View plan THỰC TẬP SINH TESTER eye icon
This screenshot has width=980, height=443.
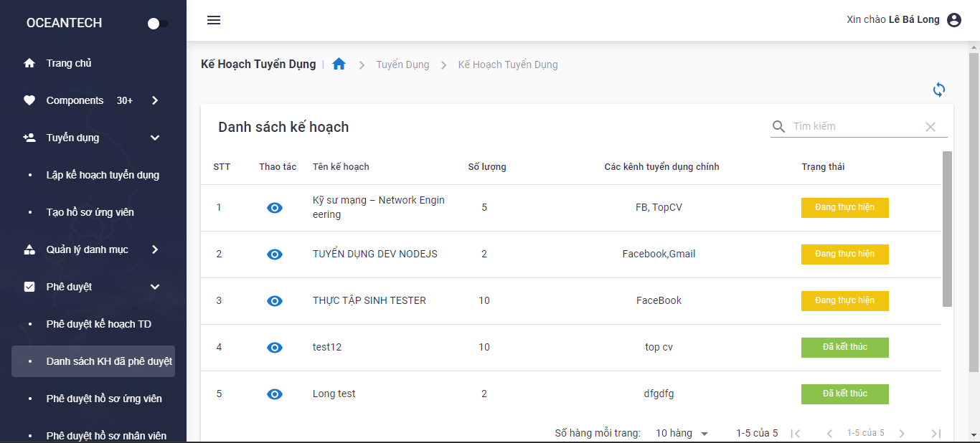tap(275, 301)
